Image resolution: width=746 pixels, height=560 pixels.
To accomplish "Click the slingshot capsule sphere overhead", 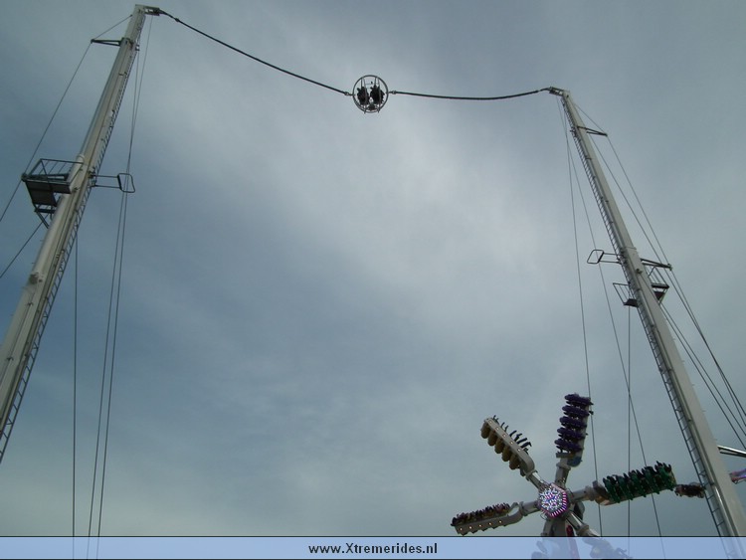I will (371, 93).
